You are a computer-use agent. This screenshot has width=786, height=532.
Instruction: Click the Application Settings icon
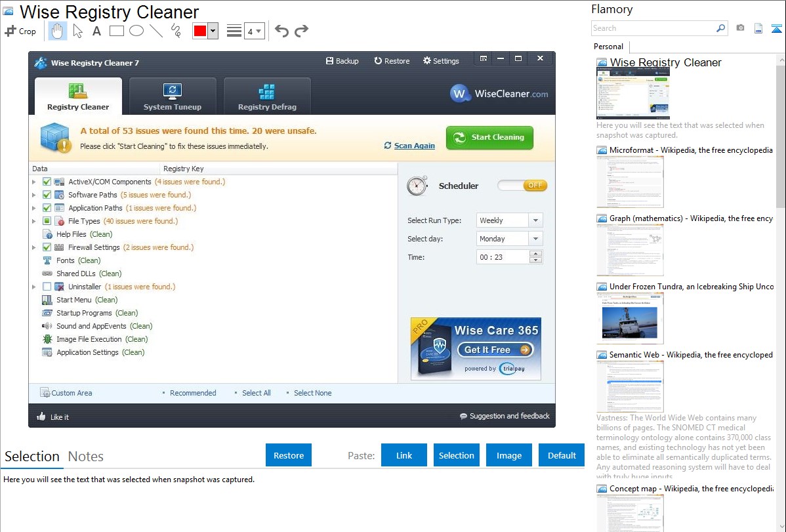point(47,352)
